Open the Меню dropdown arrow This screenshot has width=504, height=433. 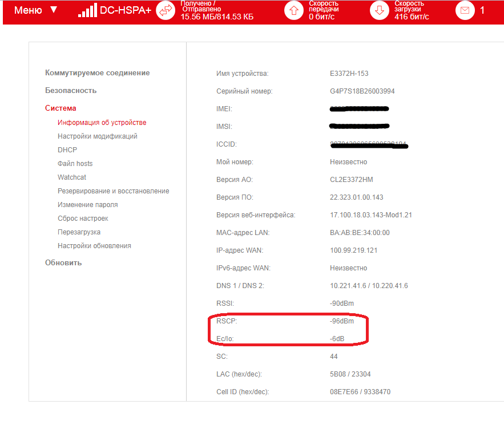coord(54,10)
